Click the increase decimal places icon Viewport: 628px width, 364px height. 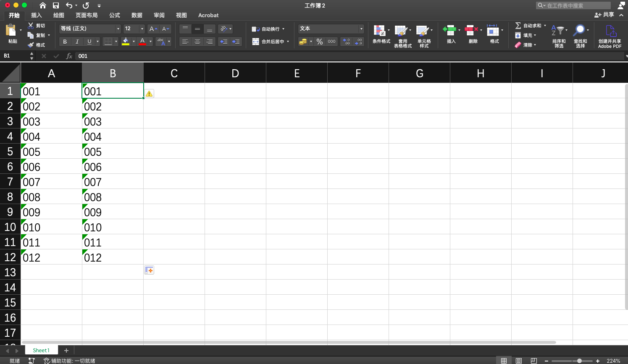click(344, 41)
